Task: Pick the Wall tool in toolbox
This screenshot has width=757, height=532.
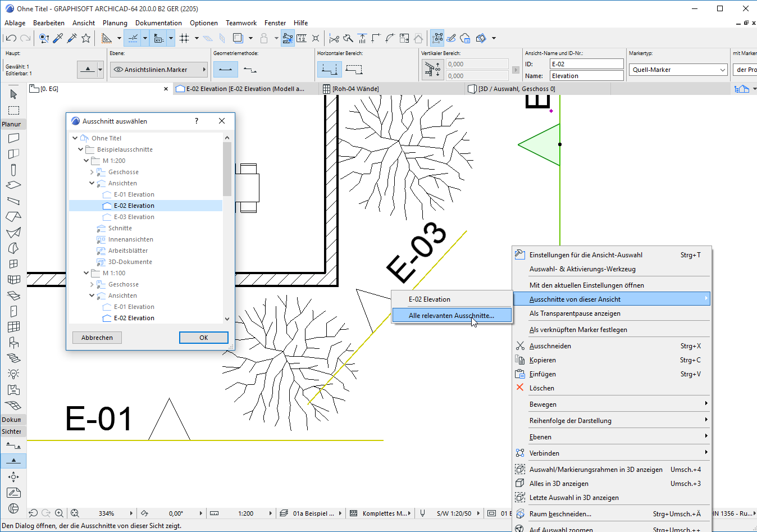Action: click(x=13, y=138)
